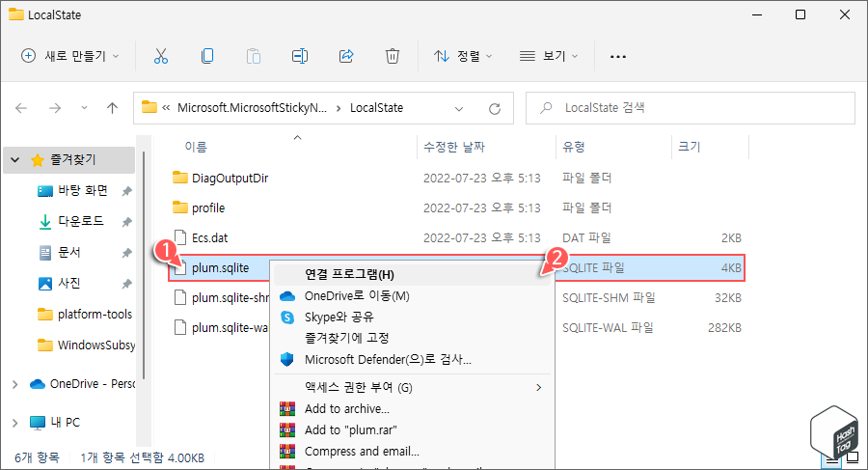
Task: Choose Add to "plum.rar" entry
Action: (413, 430)
